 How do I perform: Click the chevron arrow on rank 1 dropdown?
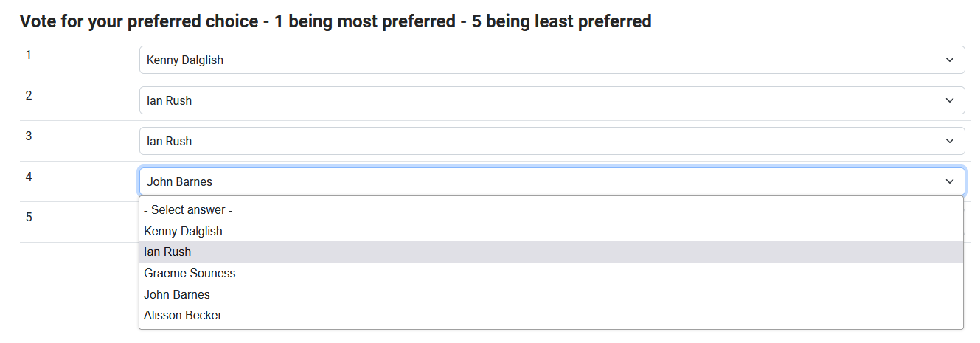[x=950, y=60]
